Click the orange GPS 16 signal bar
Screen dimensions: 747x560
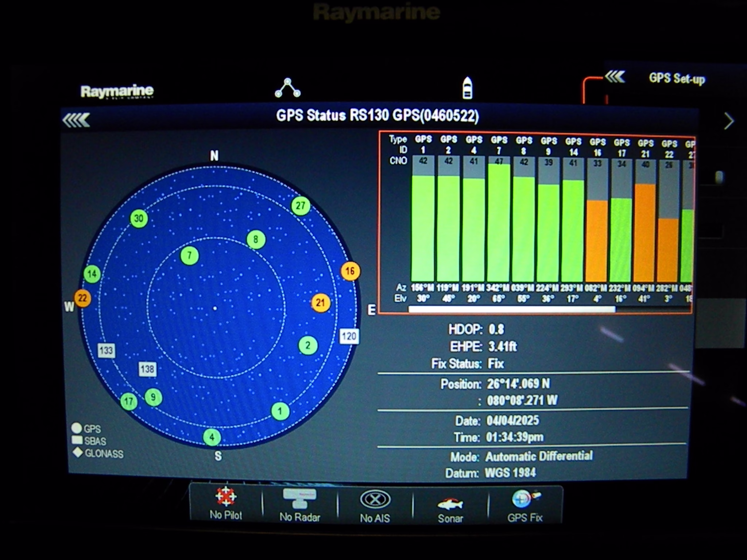[x=596, y=241]
